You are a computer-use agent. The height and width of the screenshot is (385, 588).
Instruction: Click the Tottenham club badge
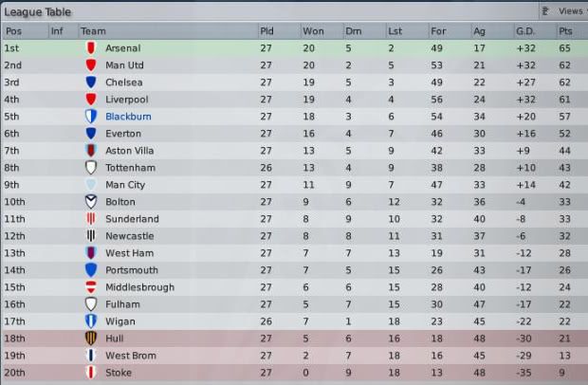click(91, 168)
